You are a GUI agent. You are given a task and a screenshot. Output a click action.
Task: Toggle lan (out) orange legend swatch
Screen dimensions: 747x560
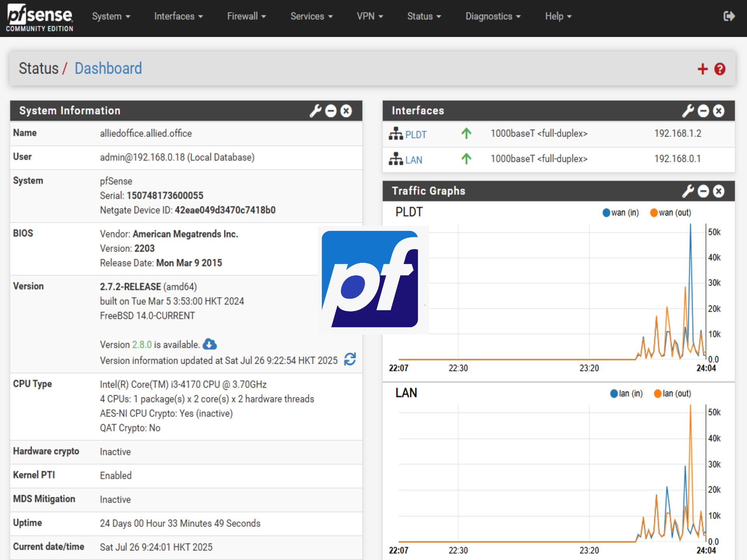tap(658, 394)
